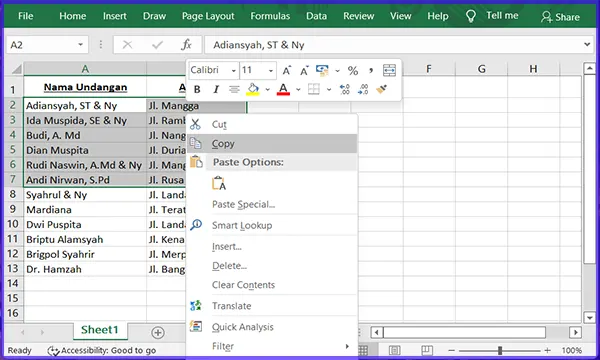This screenshot has height=360, width=600.
Task: Open fill color dropdown arrow
Action: click(267, 90)
